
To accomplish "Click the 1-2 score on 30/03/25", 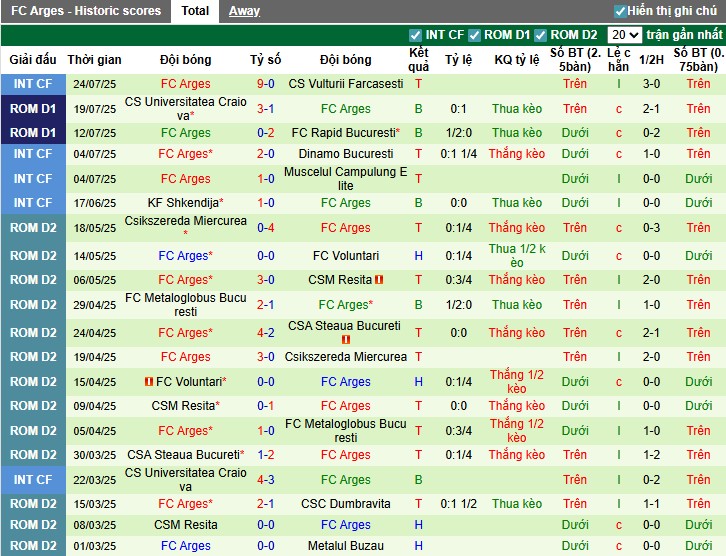I will point(266,455).
